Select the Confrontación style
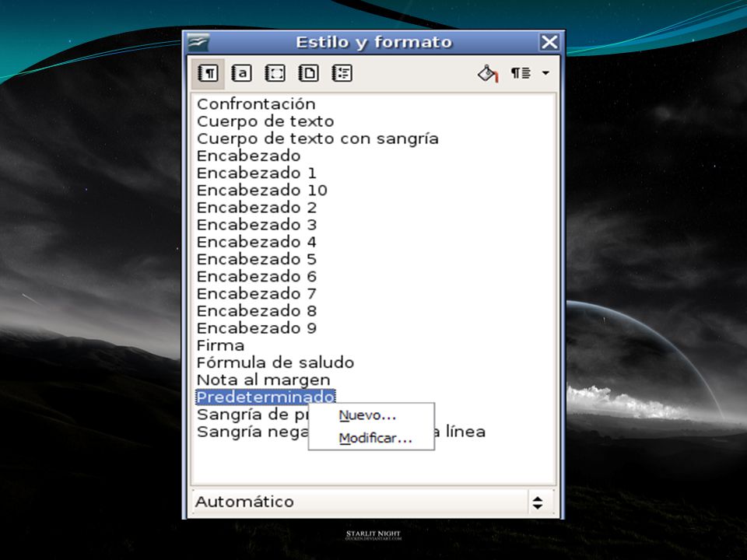This screenshot has width=747, height=560. 256,103
